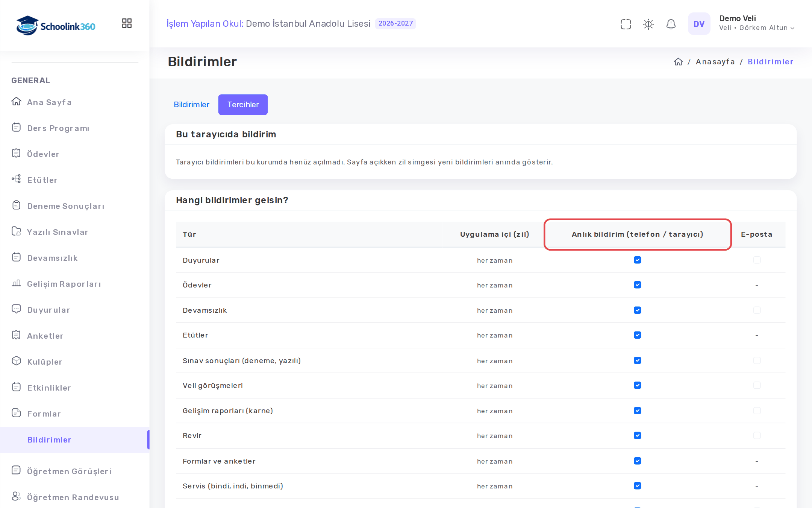Click the Etütler sidebar icon
Image resolution: width=812 pixels, height=508 pixels.
[16, 179]
